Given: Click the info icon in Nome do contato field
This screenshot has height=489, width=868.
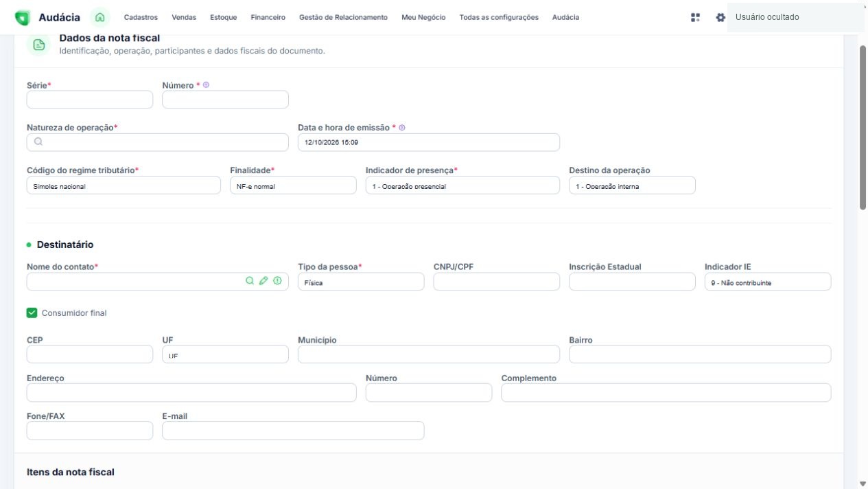Looking at the screenshot, I should click(x=277, y=281).
